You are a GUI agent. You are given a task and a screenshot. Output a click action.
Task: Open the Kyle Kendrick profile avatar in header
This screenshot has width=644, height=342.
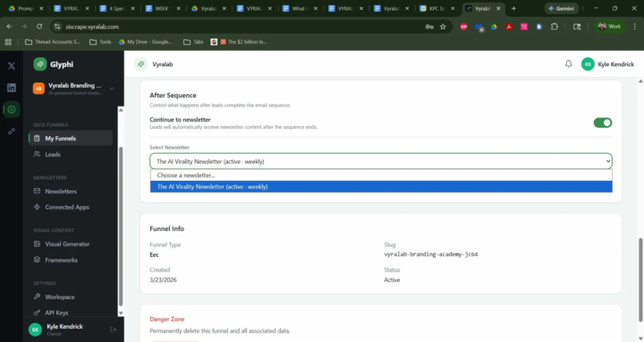pyautogui.click(x=588, y=64)
